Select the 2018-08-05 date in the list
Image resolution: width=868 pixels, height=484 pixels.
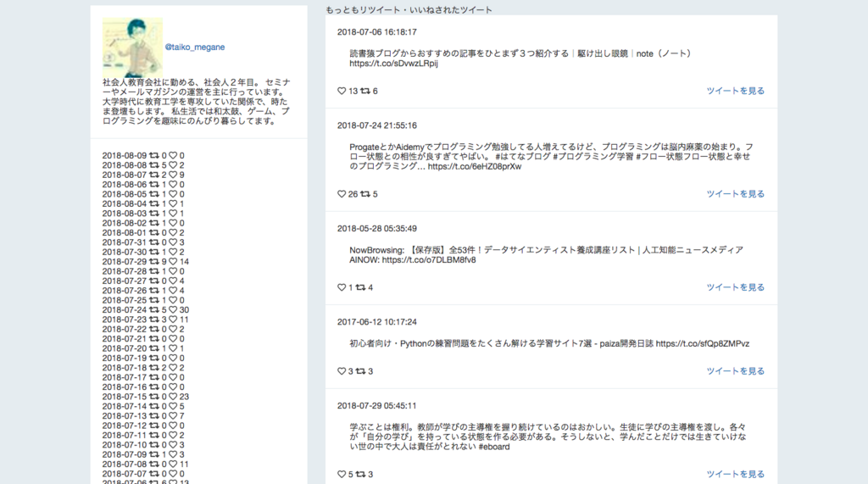(x=125, y=194)
